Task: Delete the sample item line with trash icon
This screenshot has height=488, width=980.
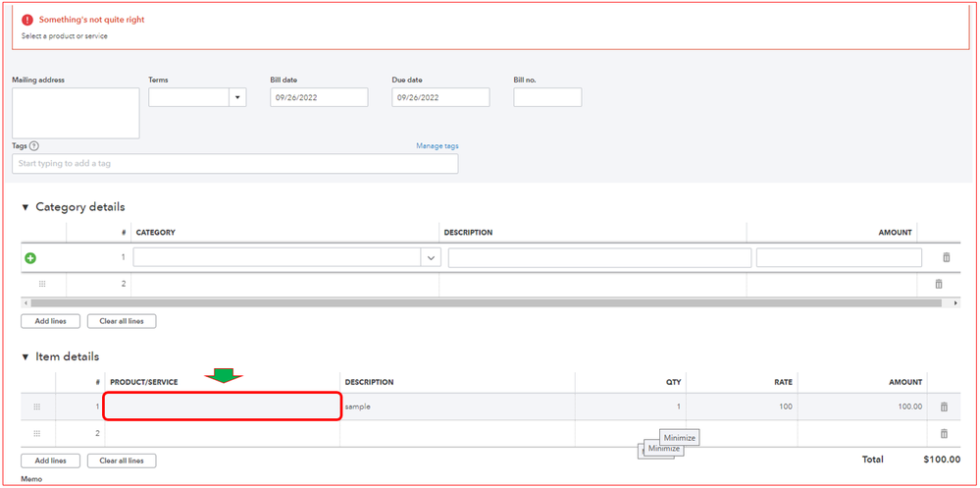Action: click(x=944, y=407)
